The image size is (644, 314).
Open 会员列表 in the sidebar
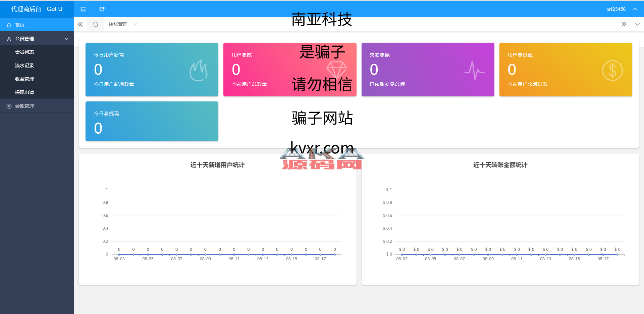click(24, 52)
